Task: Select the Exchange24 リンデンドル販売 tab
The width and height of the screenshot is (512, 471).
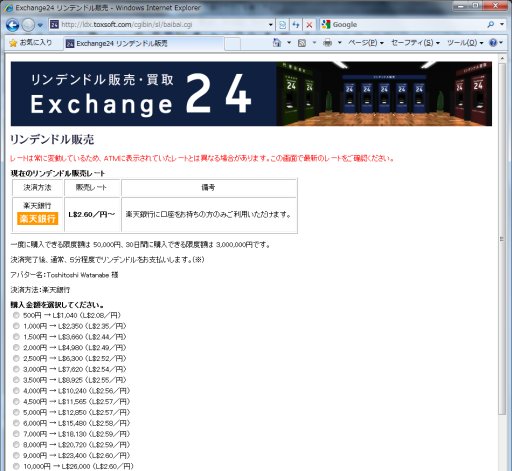Action: coord(143,44)
